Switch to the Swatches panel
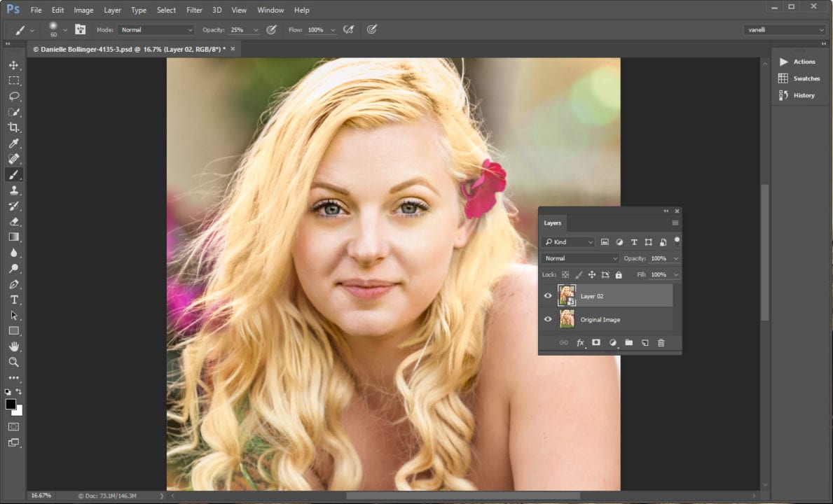 point(800,78)
